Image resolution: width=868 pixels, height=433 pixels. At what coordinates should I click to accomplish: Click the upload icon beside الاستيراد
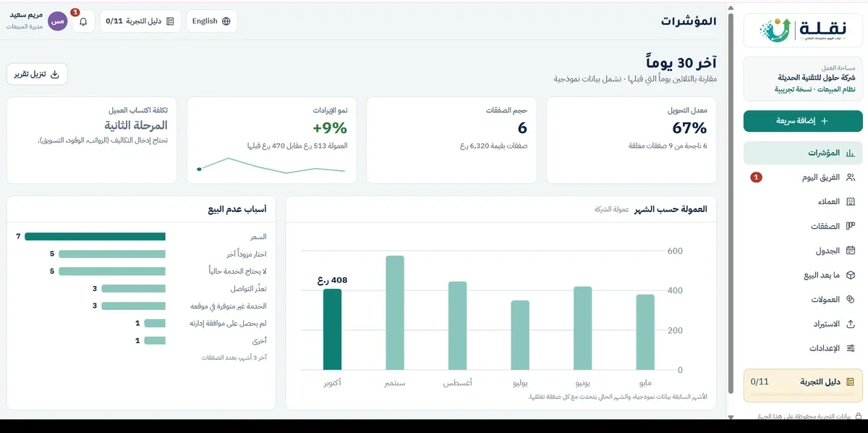pyautogui.click(x=851, y=324)
